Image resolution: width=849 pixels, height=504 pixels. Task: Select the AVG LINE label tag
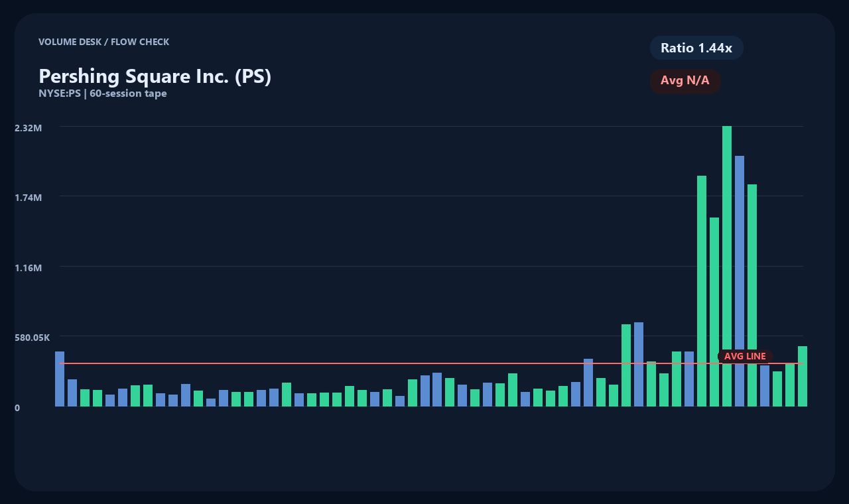coord(745,356)
